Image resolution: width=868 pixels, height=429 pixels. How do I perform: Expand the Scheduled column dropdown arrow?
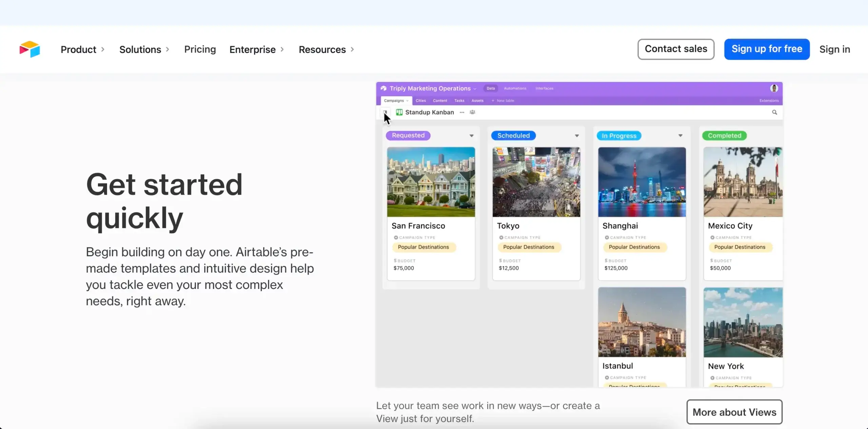(577, 135)
